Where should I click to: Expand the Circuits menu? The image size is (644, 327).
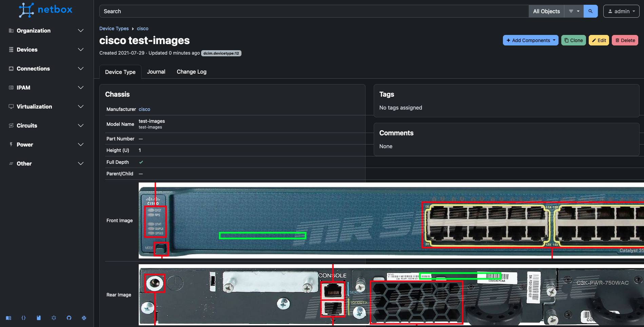pos(46,126)
